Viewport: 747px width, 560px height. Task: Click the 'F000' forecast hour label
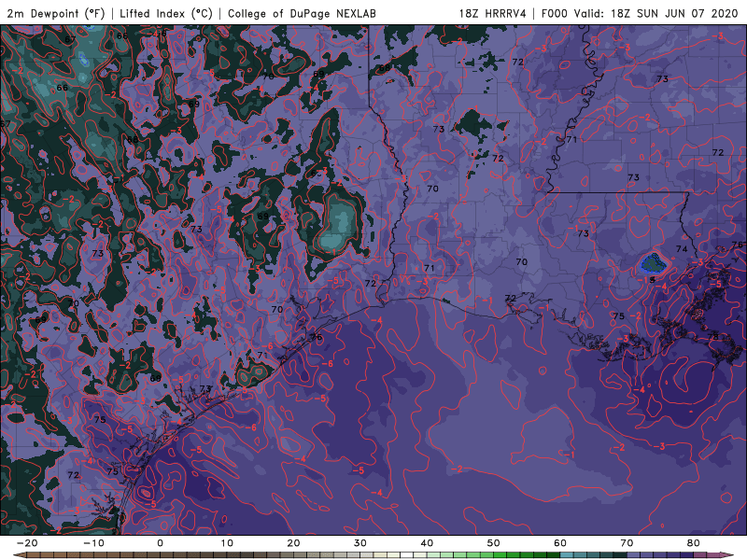pyautogui.click(x=555, y=13)
